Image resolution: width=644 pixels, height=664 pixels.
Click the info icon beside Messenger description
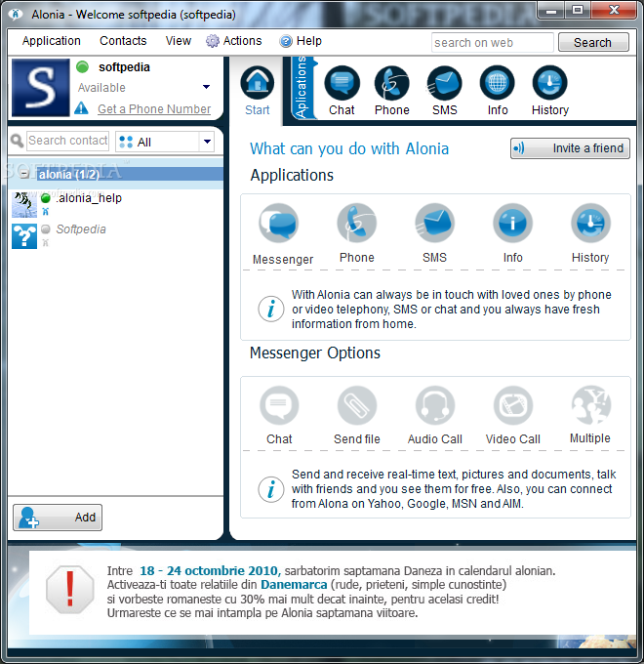(271, 489)
